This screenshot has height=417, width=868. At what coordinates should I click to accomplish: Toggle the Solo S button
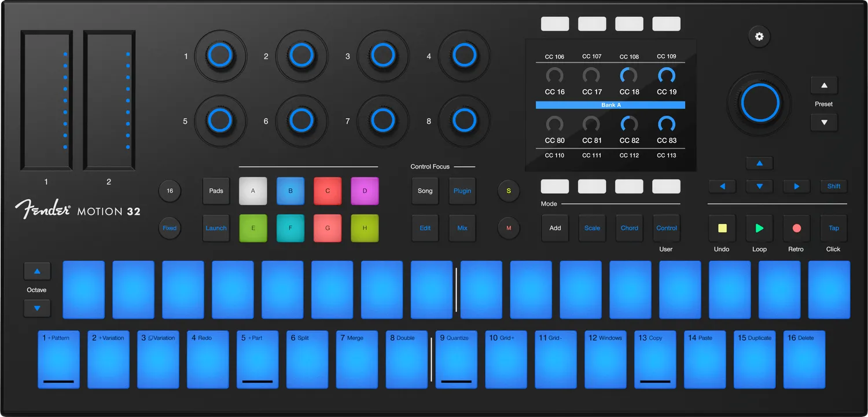[x=509, y=191]
